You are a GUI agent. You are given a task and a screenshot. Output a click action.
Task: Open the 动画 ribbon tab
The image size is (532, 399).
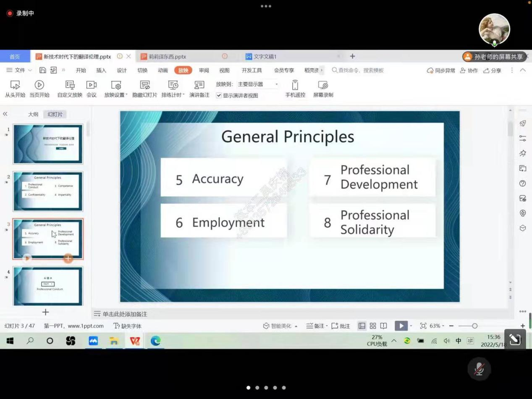pos(163,70)
